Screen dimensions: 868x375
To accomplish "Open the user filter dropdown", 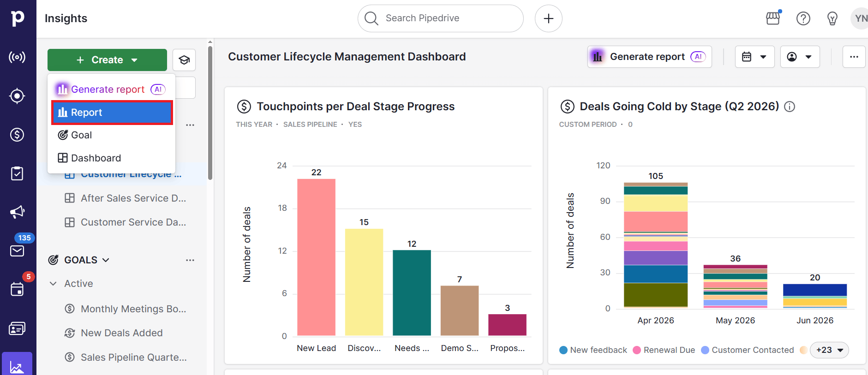I will click(x=800, y=57).
